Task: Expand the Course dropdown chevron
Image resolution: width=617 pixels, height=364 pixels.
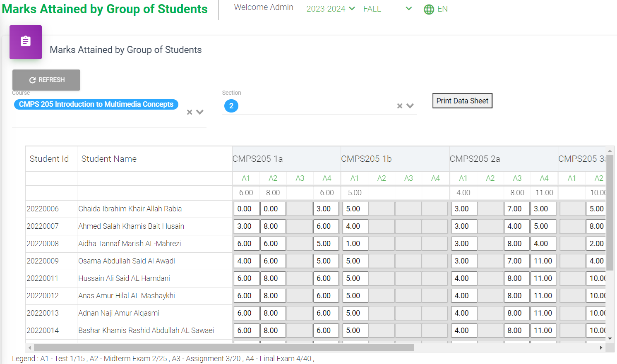Action: coord(200,112)
